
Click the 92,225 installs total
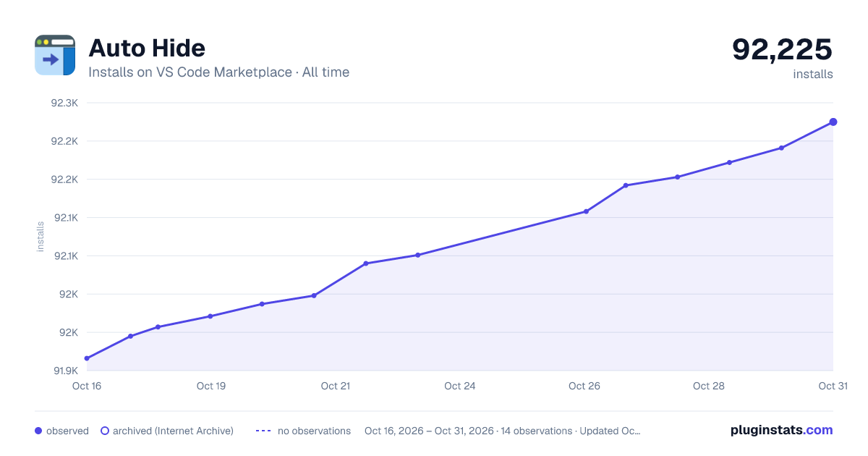[x=783, y=49]
